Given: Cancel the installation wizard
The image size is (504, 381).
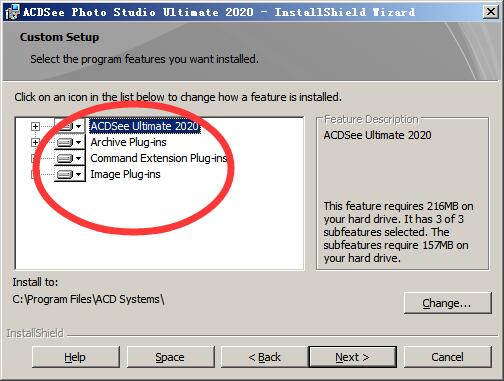Looking at the screenshot, I should pyautogui.click(x=447, y=357).
